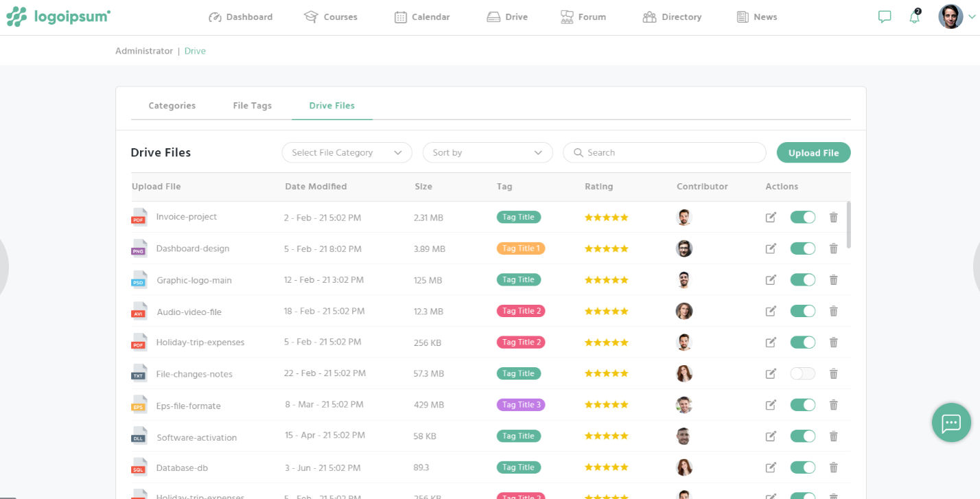
Task: Click the star rating for Eps-file-formate
Action: coord(606,405)
